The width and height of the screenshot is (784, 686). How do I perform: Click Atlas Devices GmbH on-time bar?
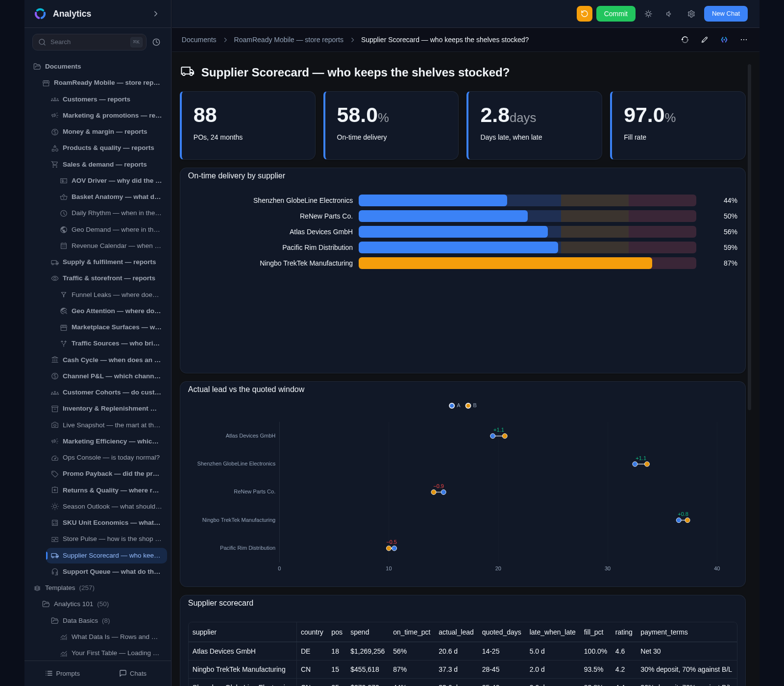pyautogui.click(x=453, y=232)
